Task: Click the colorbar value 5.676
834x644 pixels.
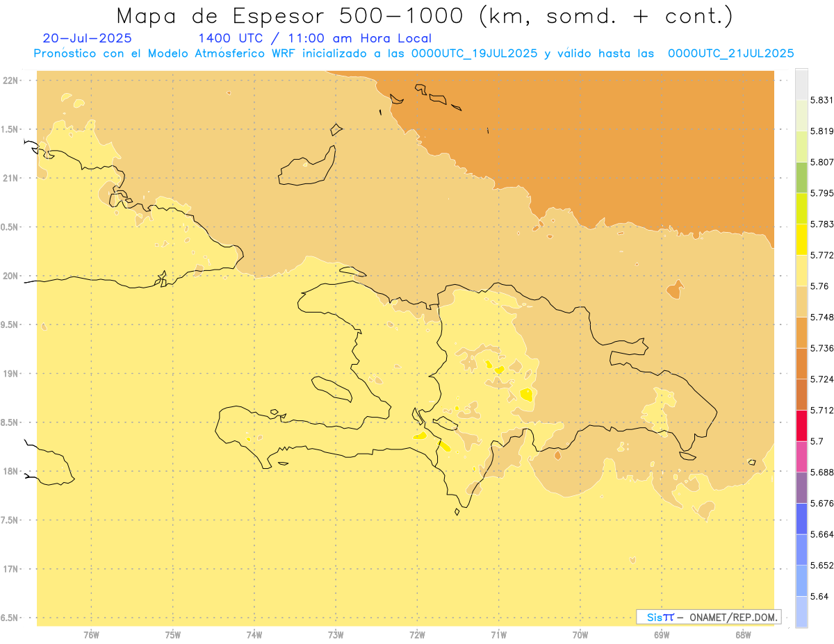Action: click(821, 503)
